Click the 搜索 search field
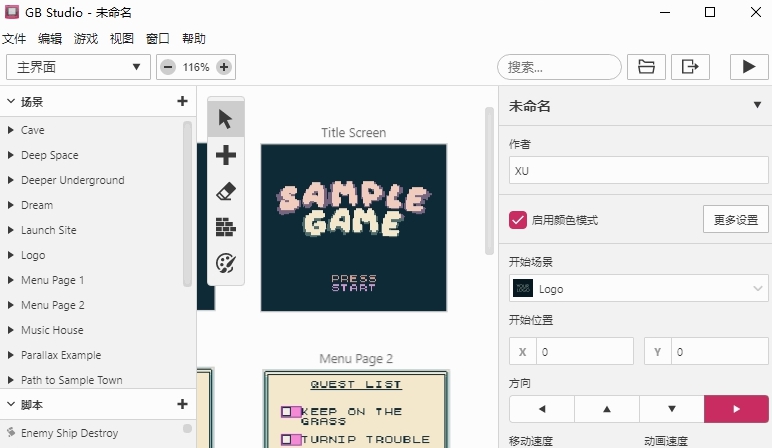This screenshot has height=448, width=772. (x=559, y=67)
